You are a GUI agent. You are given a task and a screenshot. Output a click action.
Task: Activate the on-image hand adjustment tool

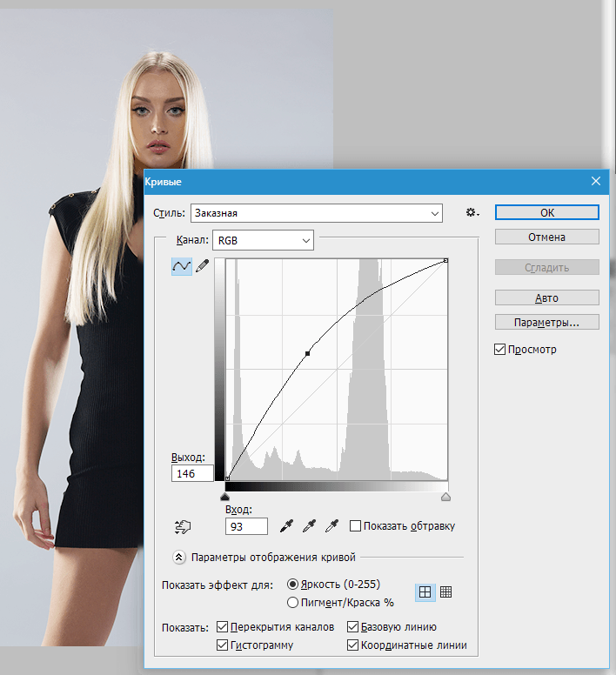(183, 526)
